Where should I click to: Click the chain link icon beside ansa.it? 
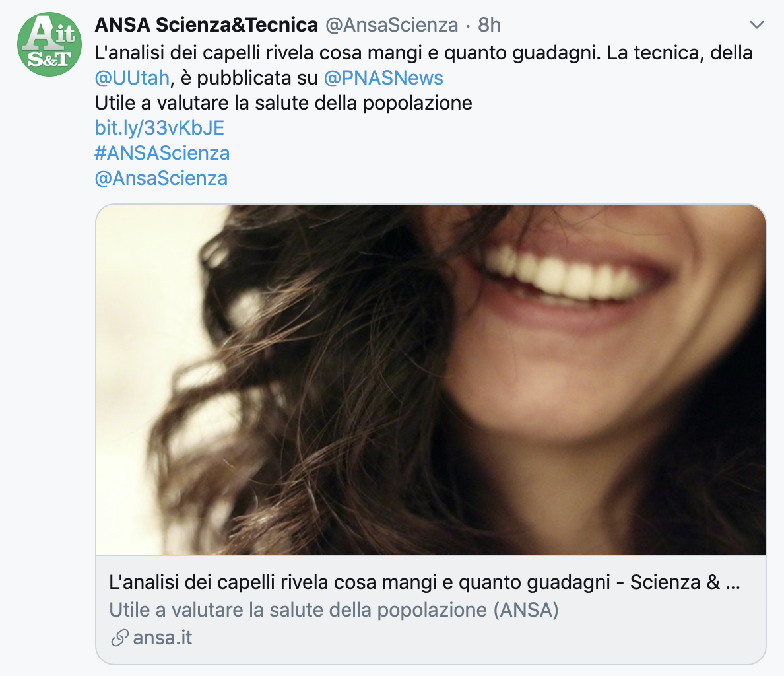(x=119, y=638)
